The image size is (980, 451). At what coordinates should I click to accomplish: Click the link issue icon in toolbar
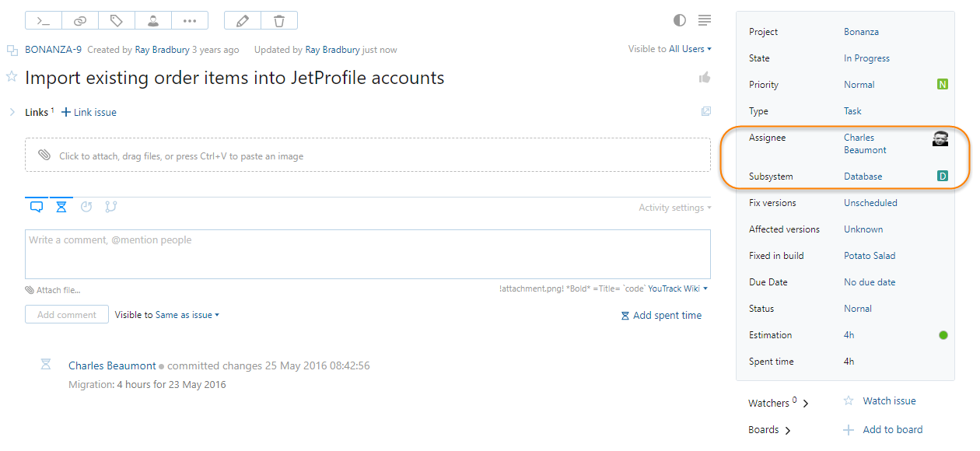(80, 20)
